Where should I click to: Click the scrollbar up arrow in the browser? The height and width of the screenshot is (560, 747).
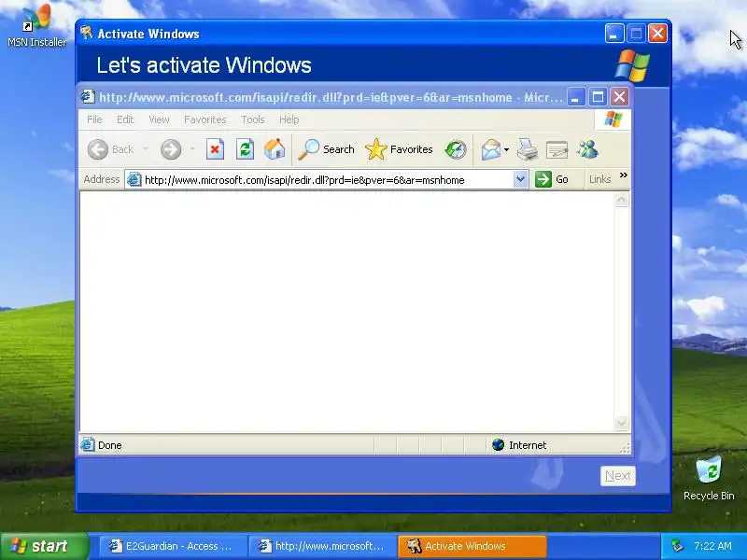[x=621, y=201]
